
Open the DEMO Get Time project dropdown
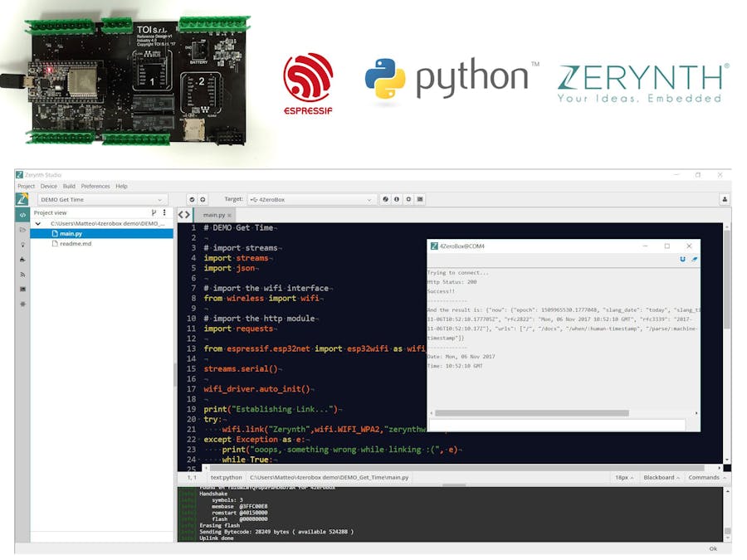pos(102,199)
